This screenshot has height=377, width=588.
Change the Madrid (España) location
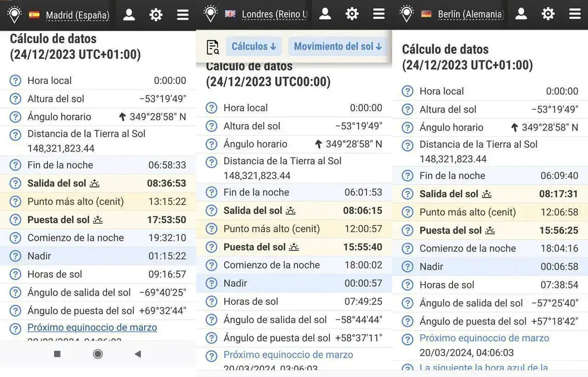point(78,16)
